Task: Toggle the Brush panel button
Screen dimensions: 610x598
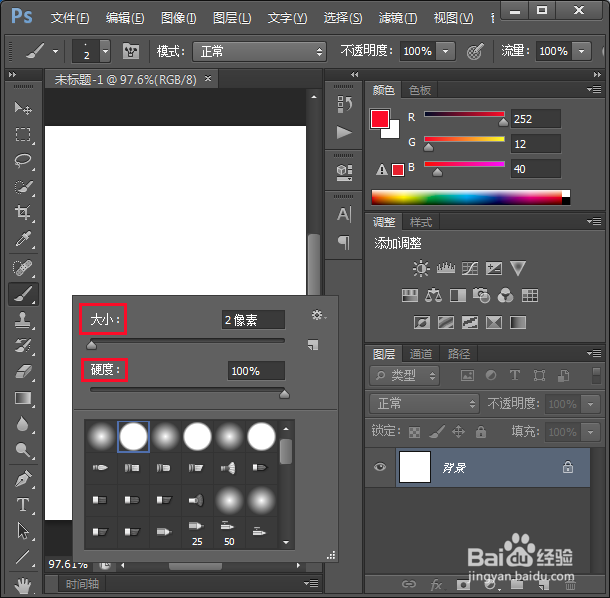Action: click(x=131, y=51)
